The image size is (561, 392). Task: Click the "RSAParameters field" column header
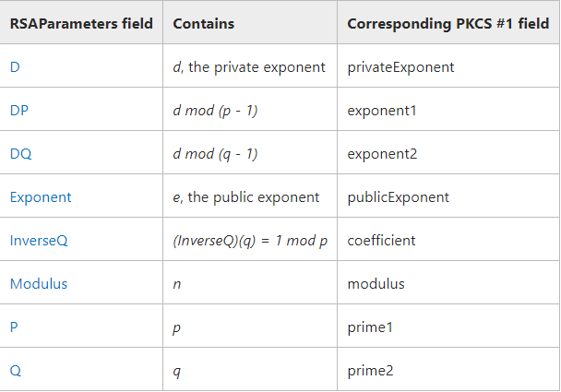81,23
